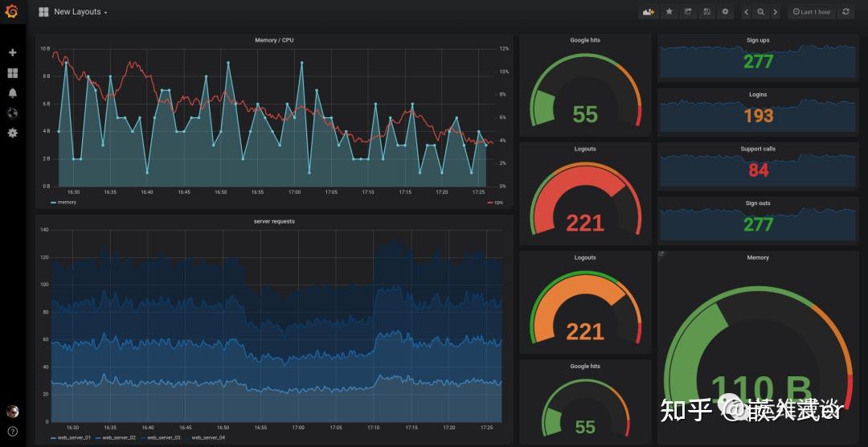Open the help question mark icon
The height and width of the screenshot is (447, 868).
[13, 432]
